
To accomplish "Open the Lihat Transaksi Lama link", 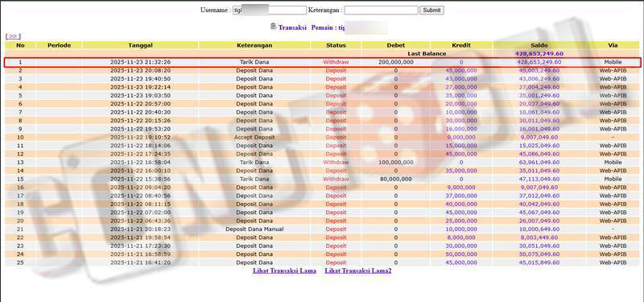I will (284, 271).
